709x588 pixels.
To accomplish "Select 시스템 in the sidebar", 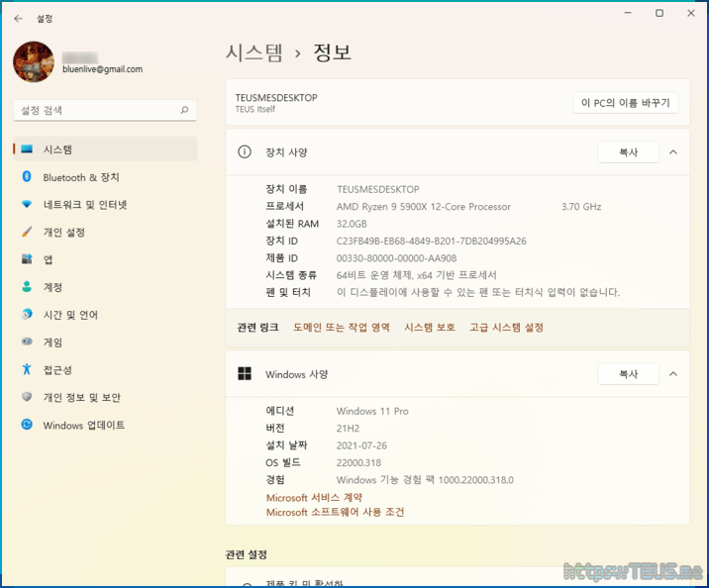I will [105, 149].
